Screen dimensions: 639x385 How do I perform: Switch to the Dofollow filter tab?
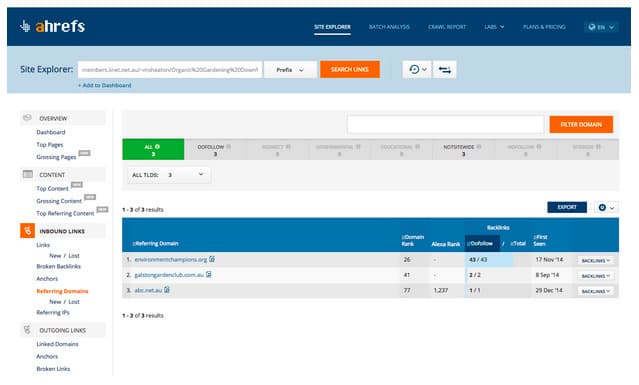pyautogui.click(x=215, y=150)
